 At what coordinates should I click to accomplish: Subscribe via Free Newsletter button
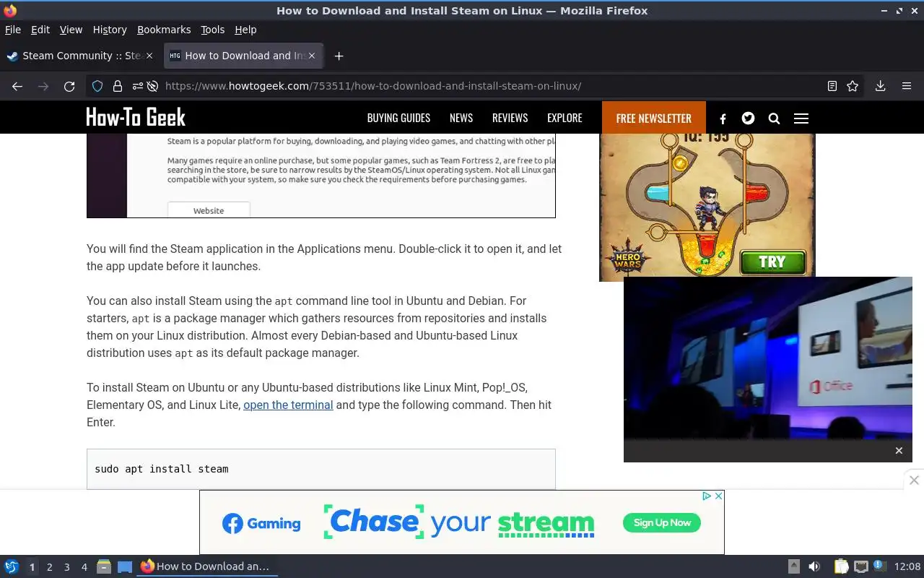pos(654,118)
